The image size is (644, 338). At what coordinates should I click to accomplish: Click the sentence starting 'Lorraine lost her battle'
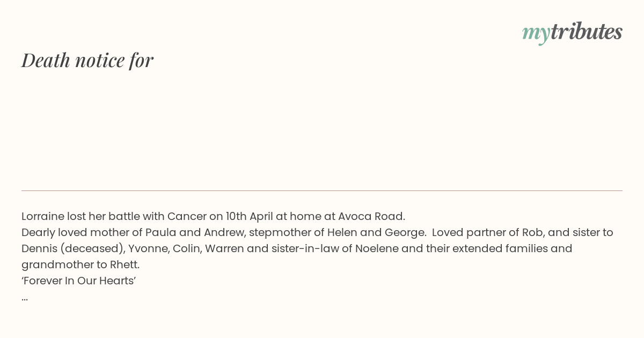pos(213,216)
